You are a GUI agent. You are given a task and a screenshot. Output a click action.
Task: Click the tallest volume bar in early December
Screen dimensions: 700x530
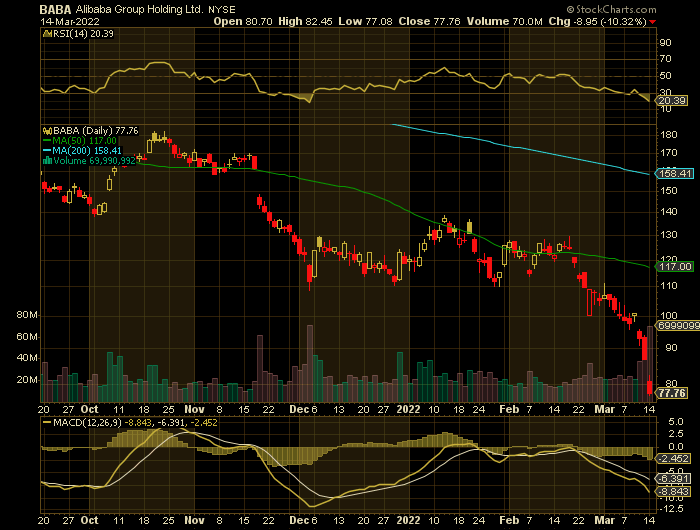310,363
